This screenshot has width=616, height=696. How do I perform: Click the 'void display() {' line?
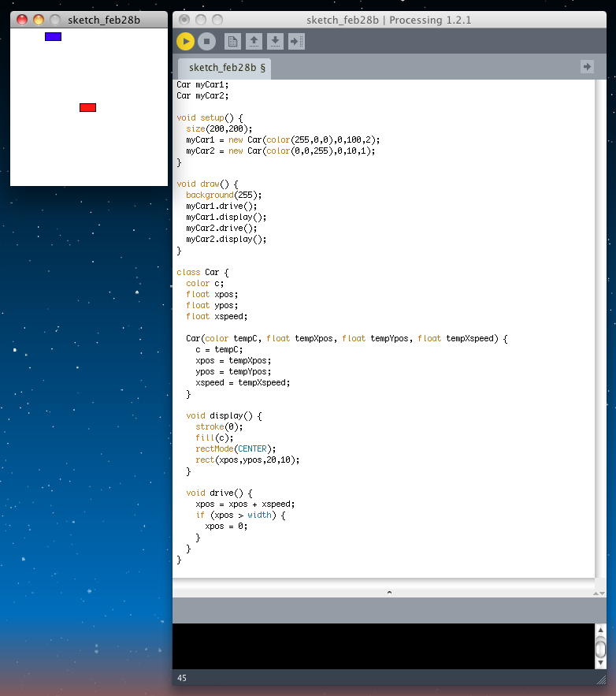(x=224, y=416)
